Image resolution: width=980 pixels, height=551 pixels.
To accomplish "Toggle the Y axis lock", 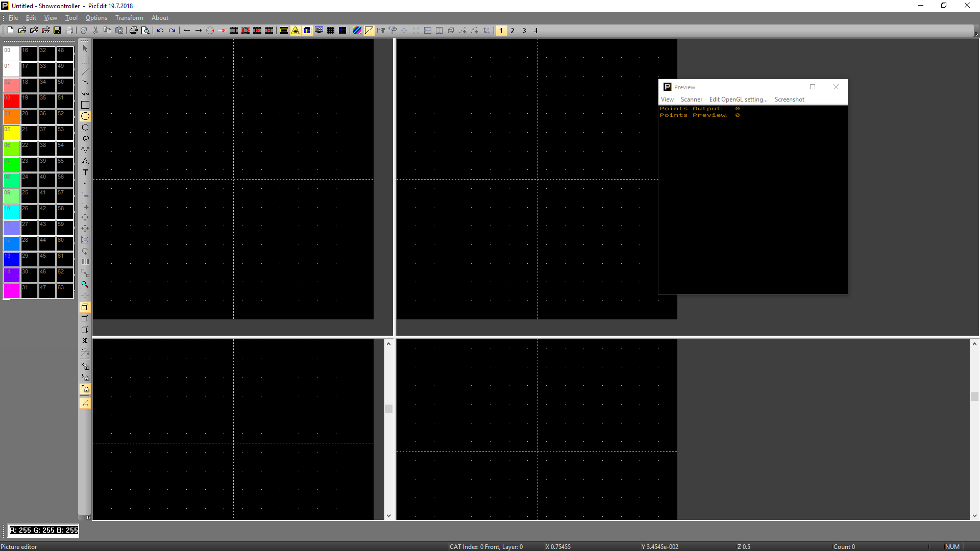I will (x=85, y=378).
